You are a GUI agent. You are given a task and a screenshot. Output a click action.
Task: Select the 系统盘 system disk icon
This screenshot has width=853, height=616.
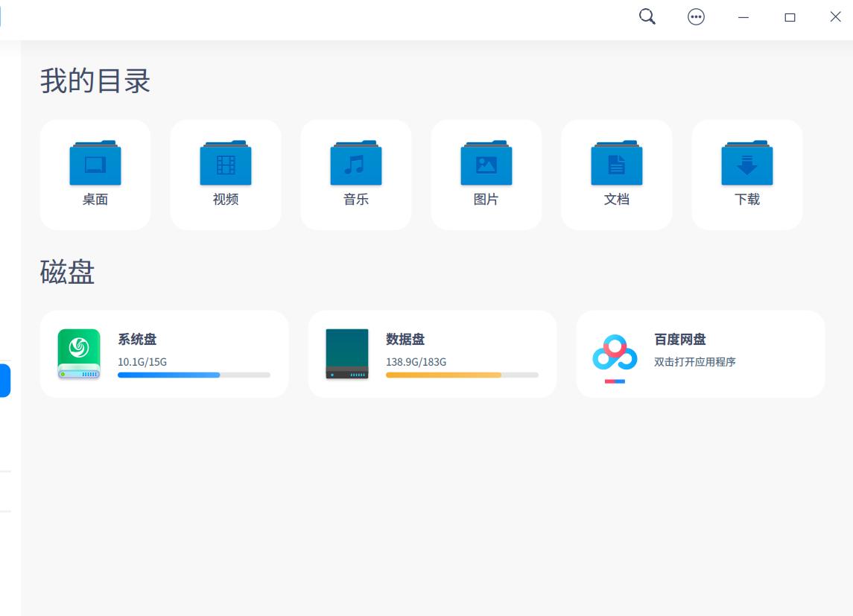(x=79, y=354)
